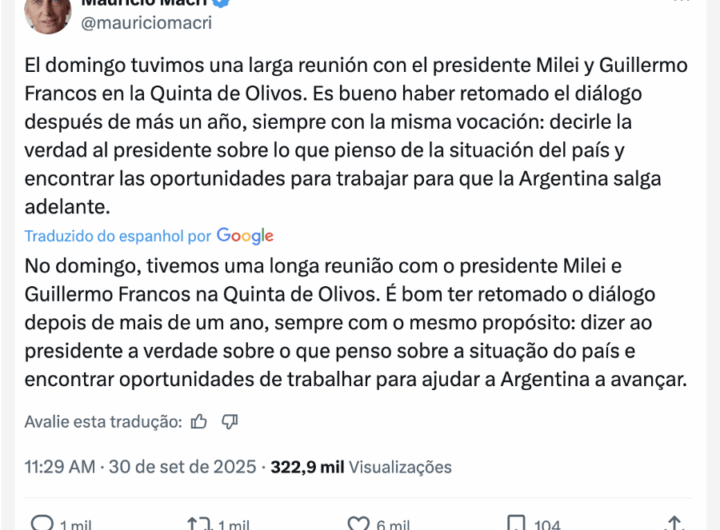Click the 'Avalie esta tradução' label
This screenshot has width=720, height=530.
click(102, 421)
